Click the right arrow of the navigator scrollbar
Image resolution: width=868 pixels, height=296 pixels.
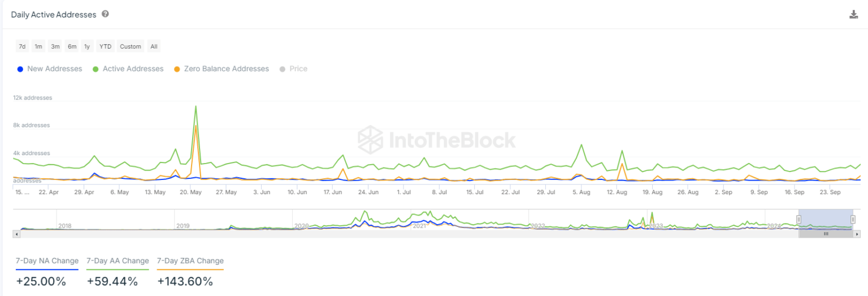click(857, 233)
